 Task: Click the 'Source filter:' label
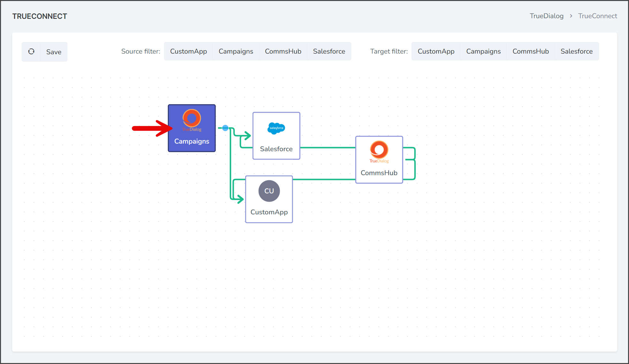[x=141, y=51]
